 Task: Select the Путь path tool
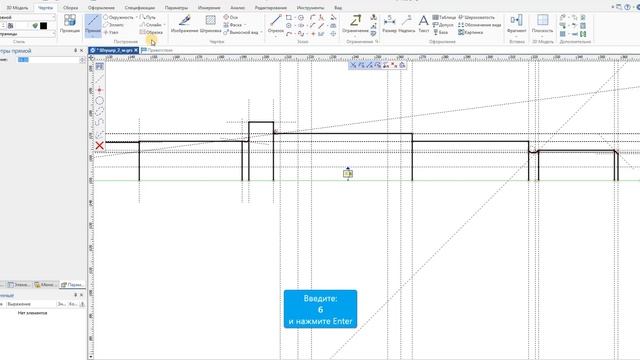[147, 17]
